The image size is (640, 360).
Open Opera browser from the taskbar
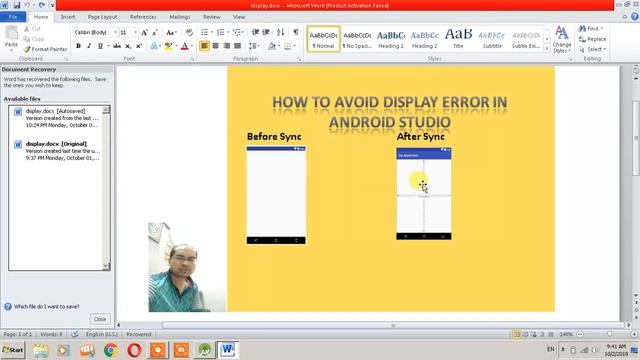coord(134,350)
